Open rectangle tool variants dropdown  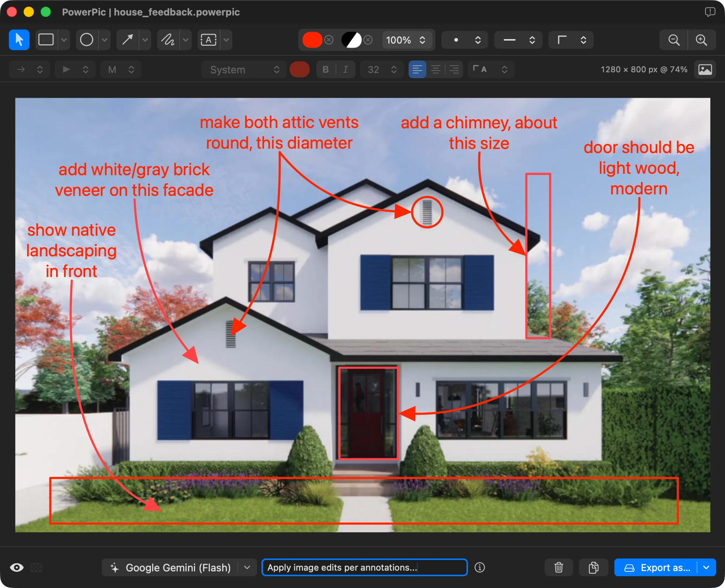tap(64, 40)
